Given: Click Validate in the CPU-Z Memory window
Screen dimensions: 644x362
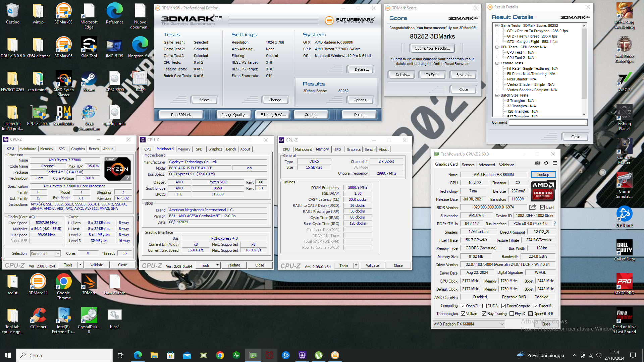Looking at the screenshot, I should pyautogui.click(x=372, y=265).
